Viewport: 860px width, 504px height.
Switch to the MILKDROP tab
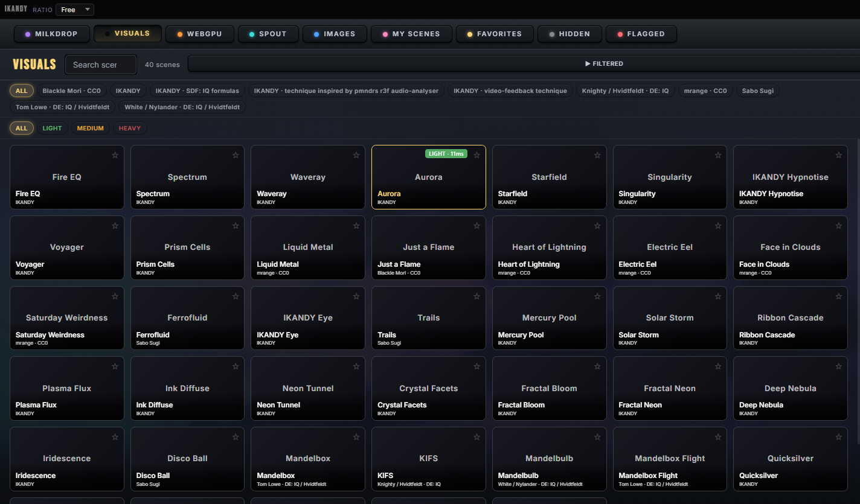52,34
